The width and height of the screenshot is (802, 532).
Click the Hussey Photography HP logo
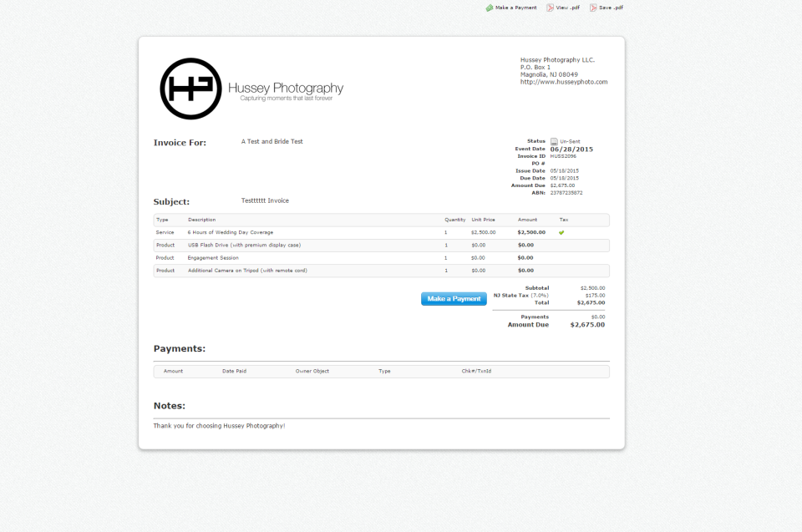point(190,89)
